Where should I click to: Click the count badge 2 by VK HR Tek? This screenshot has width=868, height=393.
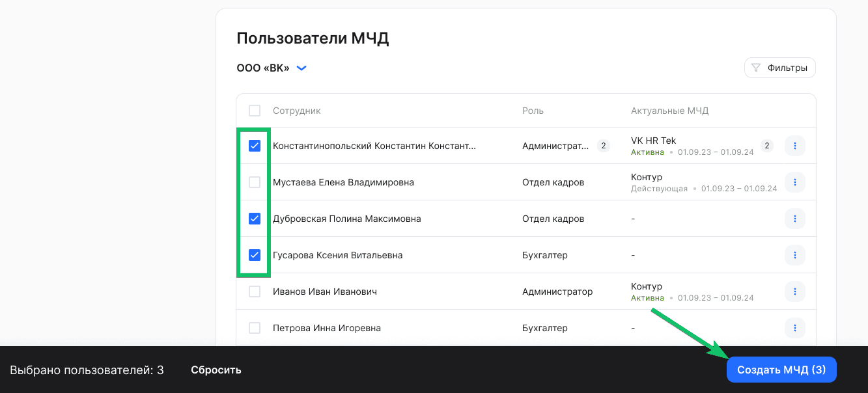click(767, 146)
